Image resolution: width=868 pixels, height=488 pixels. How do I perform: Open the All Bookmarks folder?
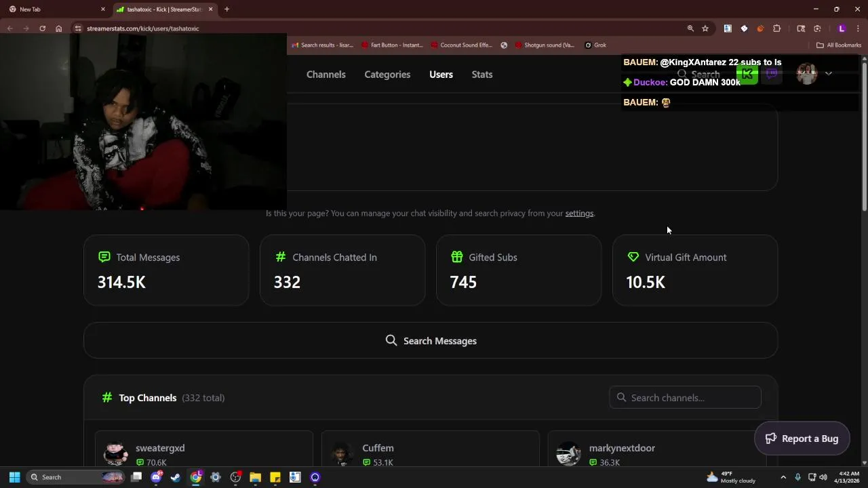pyautogui.click(x=839, y=45)
